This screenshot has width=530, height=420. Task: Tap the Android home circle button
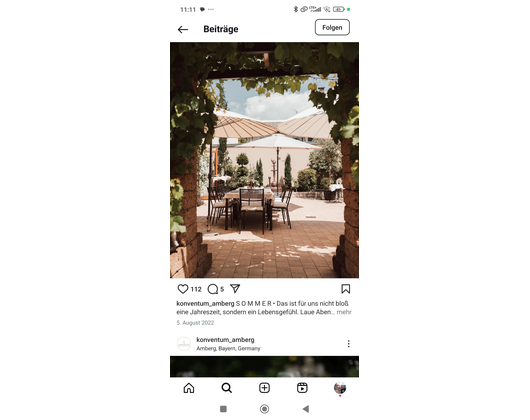(x=264, y=409)
